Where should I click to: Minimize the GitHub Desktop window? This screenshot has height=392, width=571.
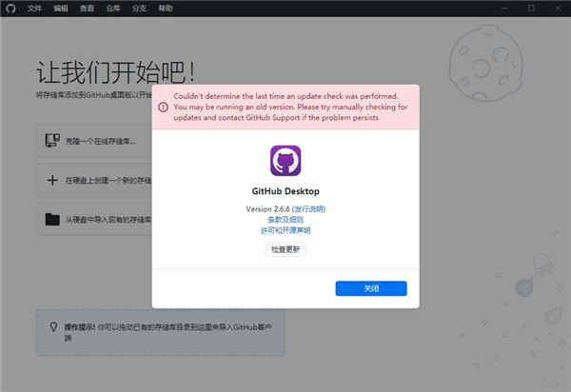[x=504, y=9]
